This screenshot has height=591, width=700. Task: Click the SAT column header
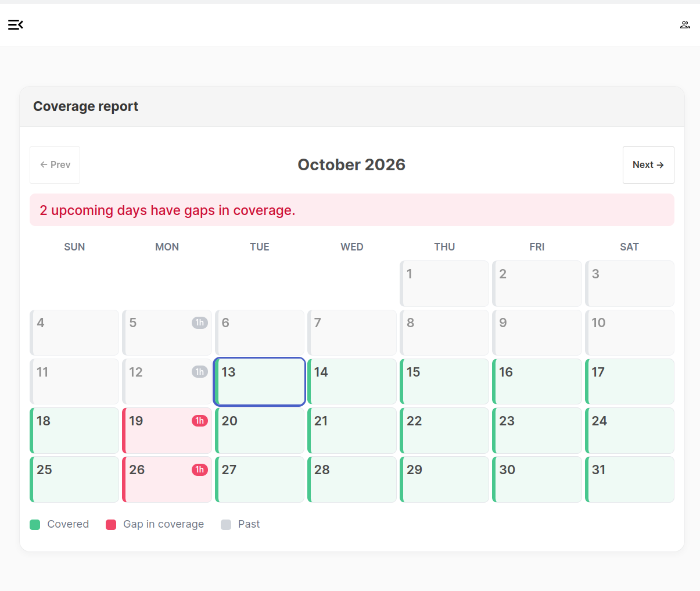630,247
